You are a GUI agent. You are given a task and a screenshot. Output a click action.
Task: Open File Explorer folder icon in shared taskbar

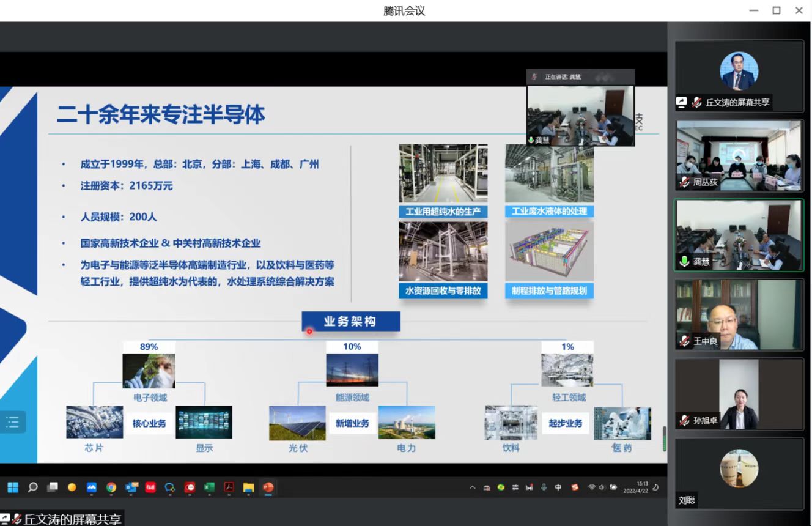(248, 487)
